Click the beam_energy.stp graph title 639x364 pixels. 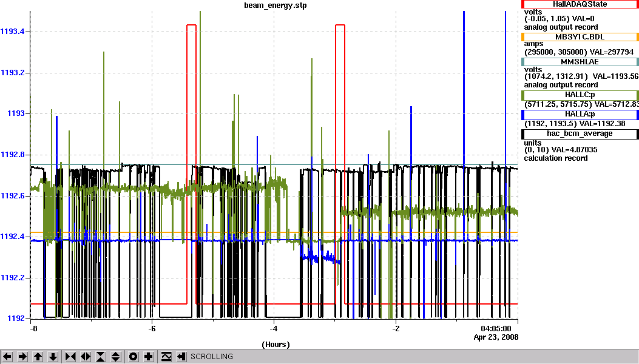point(276,5)
